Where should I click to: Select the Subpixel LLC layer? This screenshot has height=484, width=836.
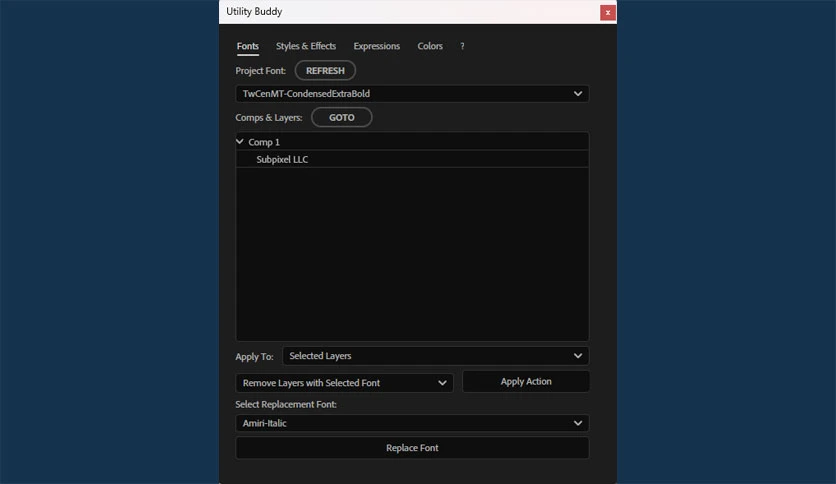tap(412, 159)
